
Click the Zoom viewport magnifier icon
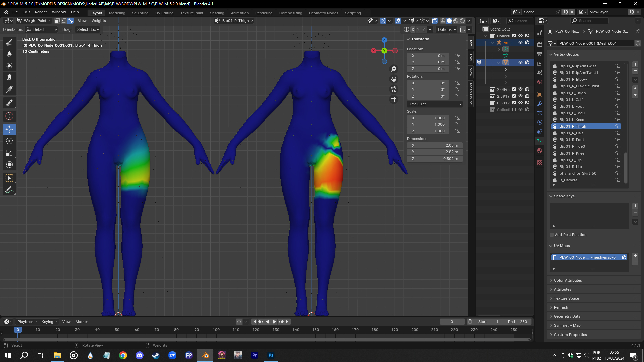point(394,69)
